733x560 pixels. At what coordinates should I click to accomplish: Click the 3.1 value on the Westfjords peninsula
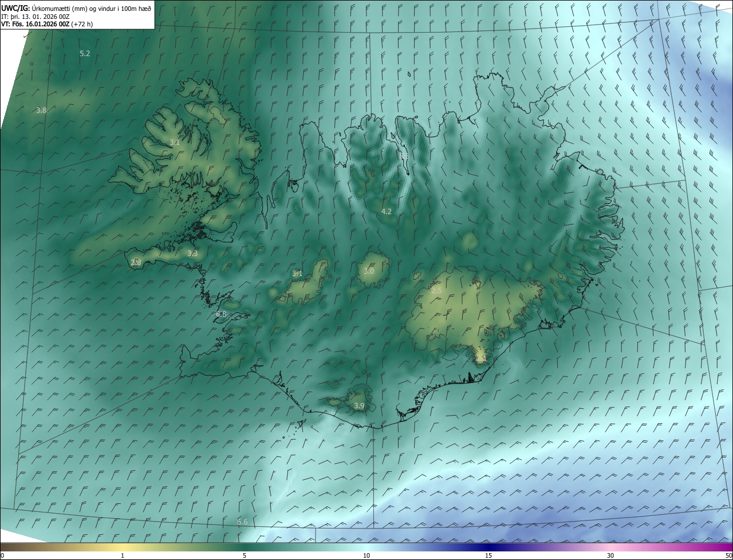175,142
